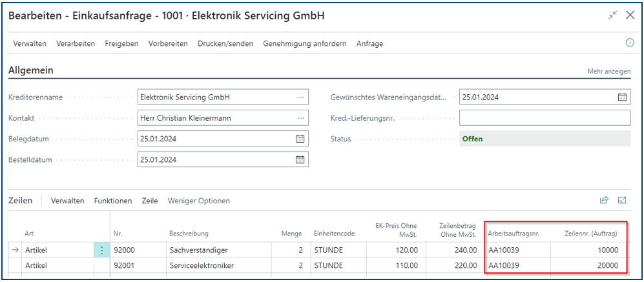Open the Verwalten menu at top
644x282 pixels.
pos(30,43)
